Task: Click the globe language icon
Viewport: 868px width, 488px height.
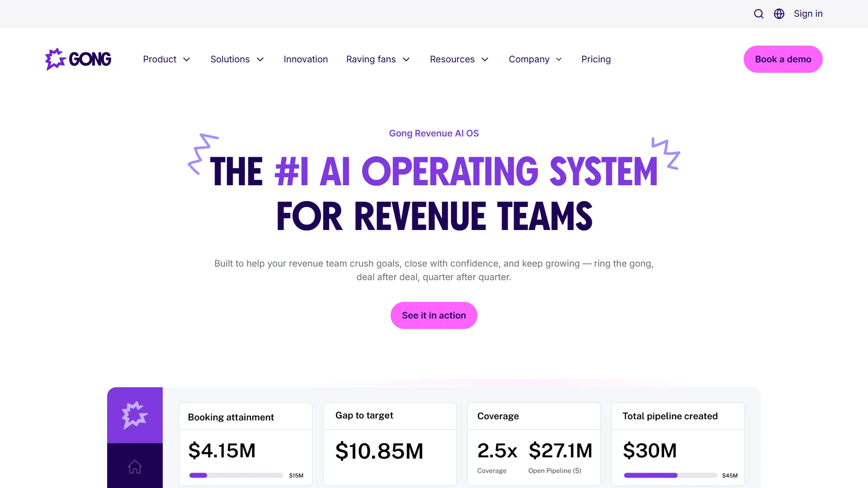Action: click(x=779, y=14)
